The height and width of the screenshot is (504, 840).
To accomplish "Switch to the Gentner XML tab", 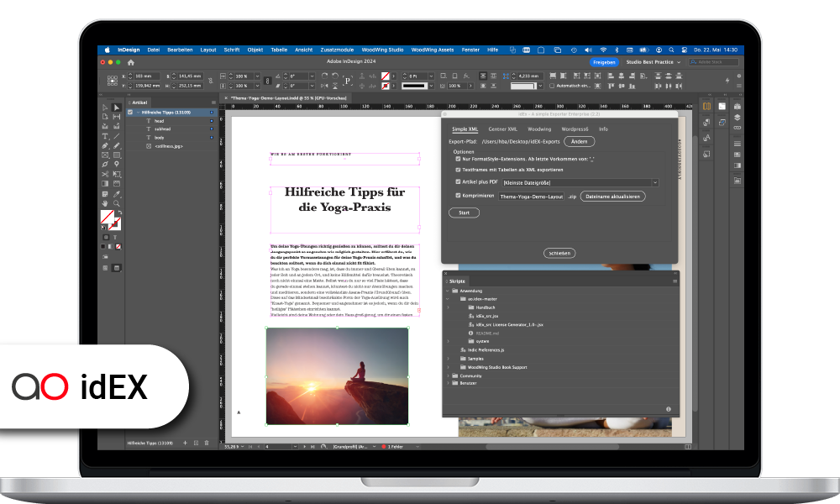I will tap(502, 129).
